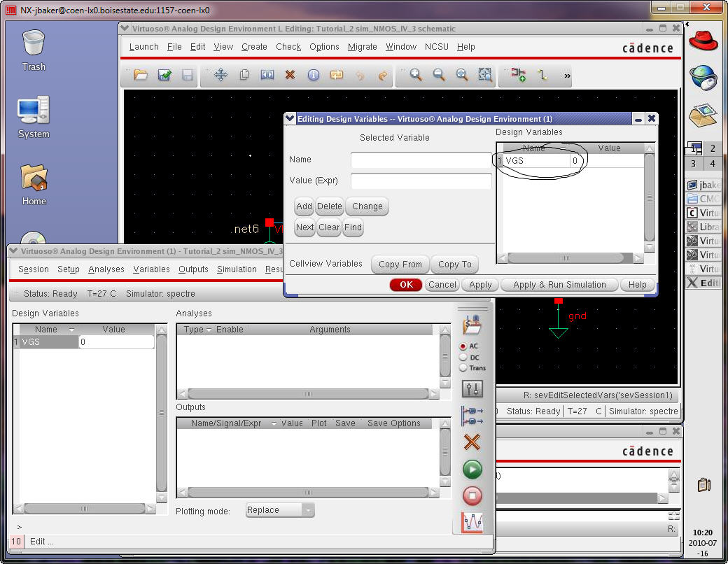The width and height of the screenshot is (728, 564).
Task: Expand the schematic toolbar overflow chevron
Action: [x=567, y=76]
